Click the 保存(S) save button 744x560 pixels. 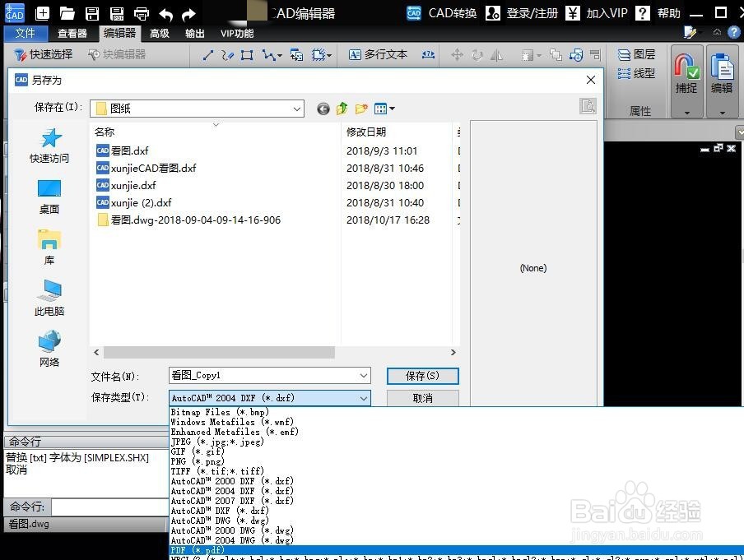click(x=422, y=375)
